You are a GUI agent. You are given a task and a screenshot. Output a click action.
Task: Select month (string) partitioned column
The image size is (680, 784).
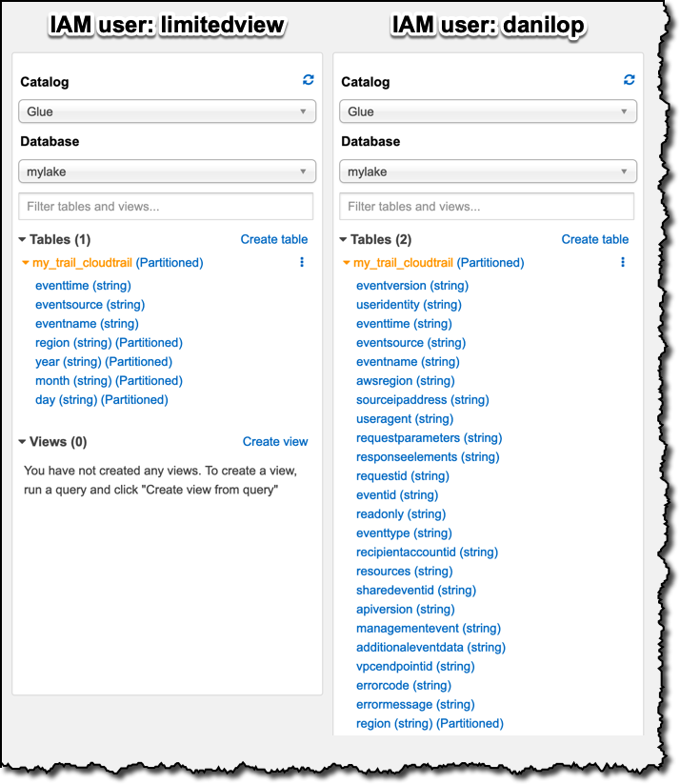(109, 380)
